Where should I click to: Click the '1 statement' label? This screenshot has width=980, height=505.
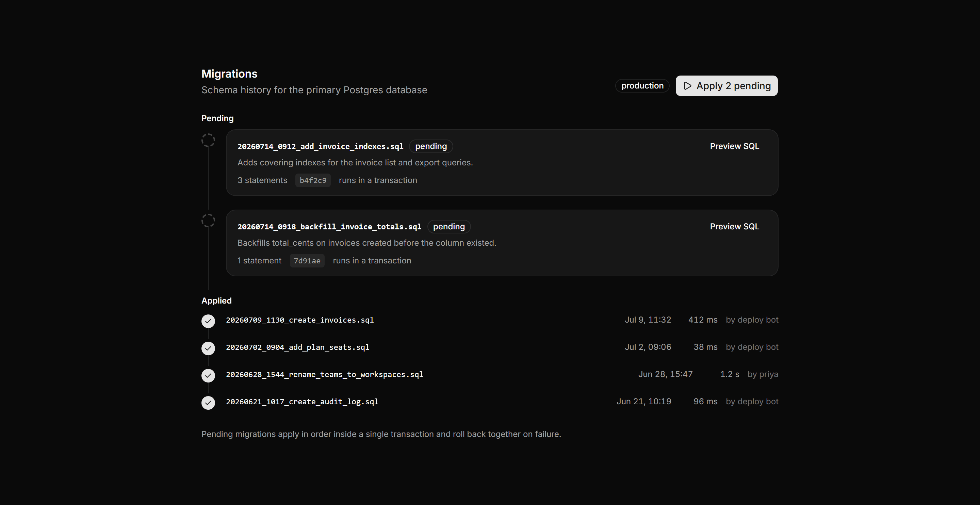point(259,261)
